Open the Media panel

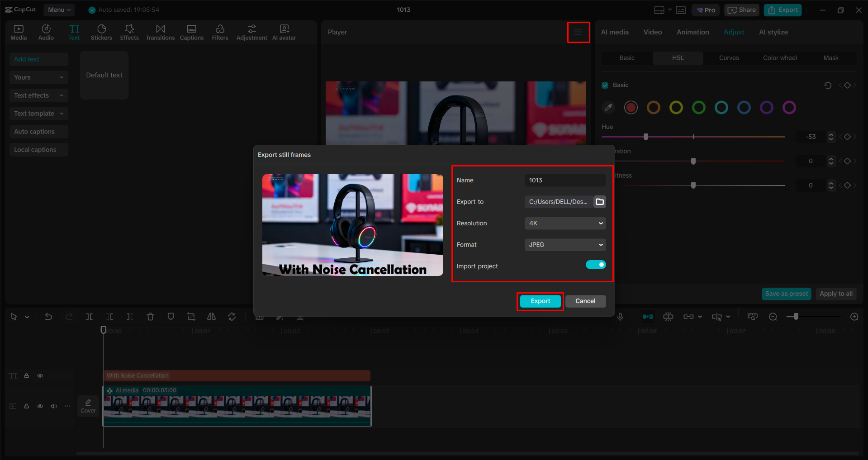tap(19, 32)
